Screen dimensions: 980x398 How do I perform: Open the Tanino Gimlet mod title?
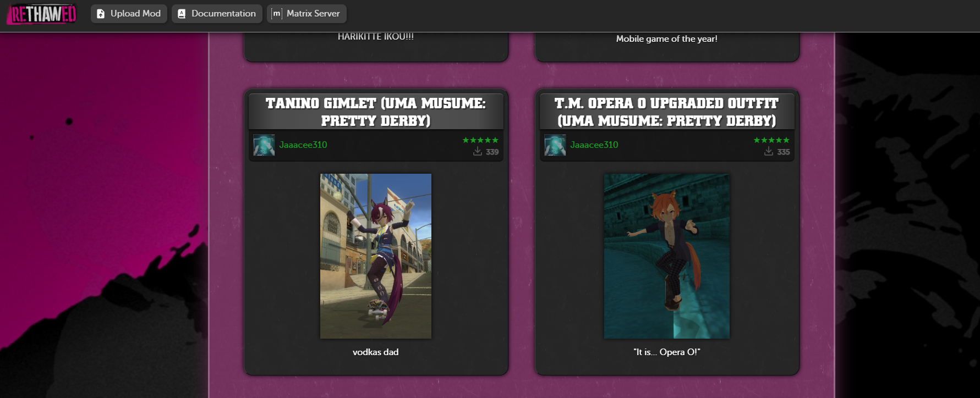376,112
